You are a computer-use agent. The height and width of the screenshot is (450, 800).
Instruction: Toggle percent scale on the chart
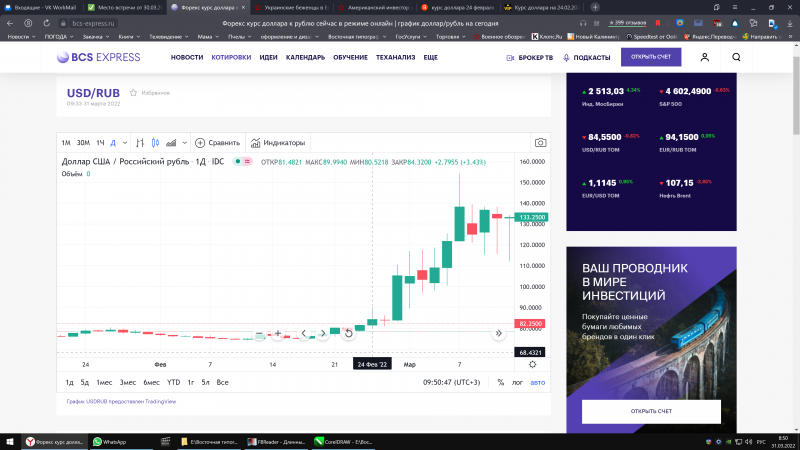[500, 382]
